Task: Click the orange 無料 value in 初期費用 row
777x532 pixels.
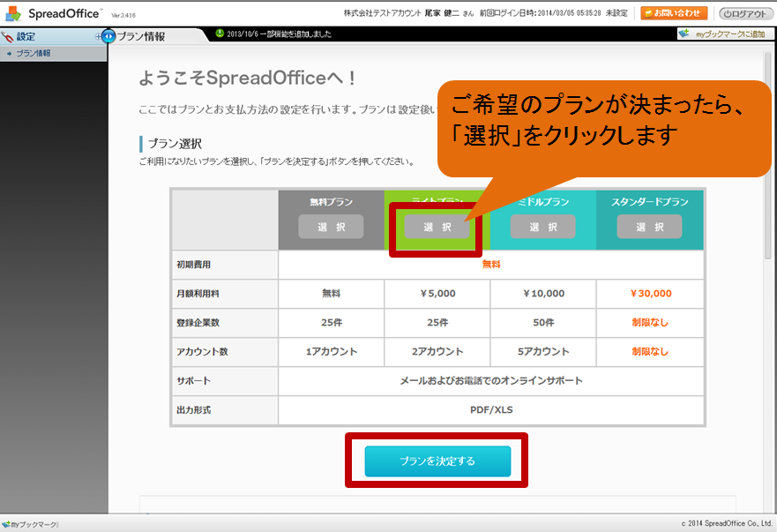Action: (491, 265)
